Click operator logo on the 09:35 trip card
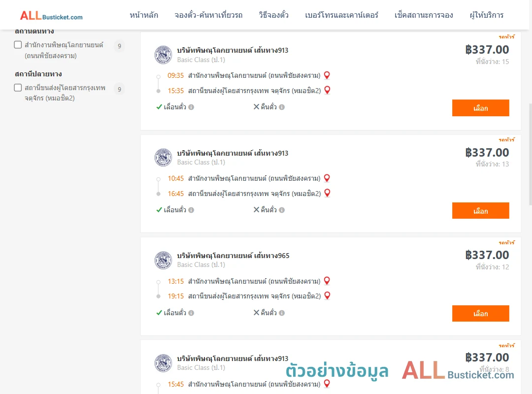This screenshot has width=532, height=394. [x=163, y=55]
